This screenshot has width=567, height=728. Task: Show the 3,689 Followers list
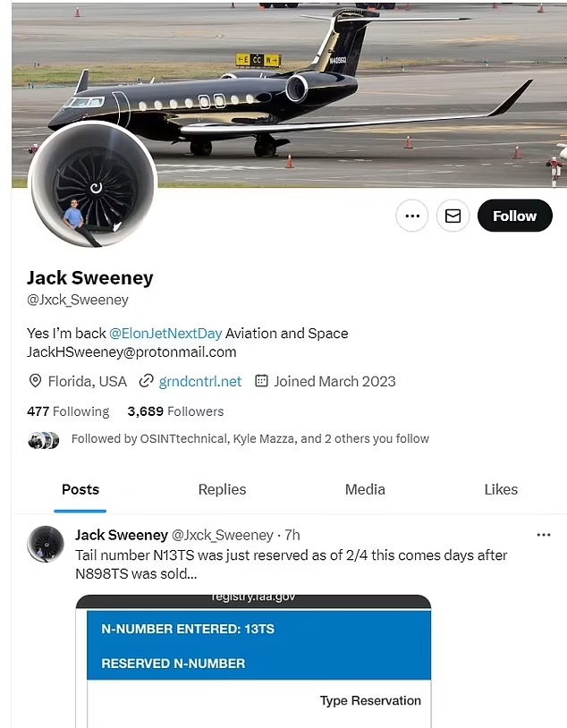pyautogui.click(x=175, y=411)
